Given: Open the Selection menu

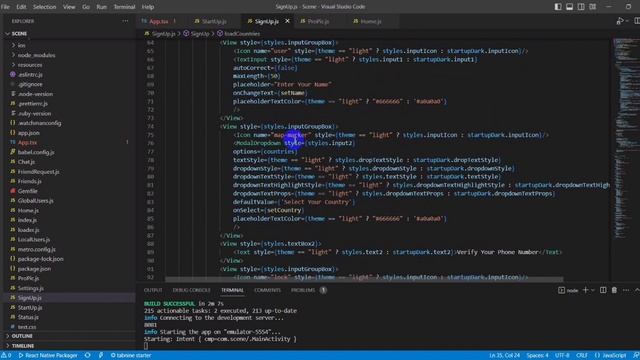Looking at the screenshot, I should click(44, 7).
